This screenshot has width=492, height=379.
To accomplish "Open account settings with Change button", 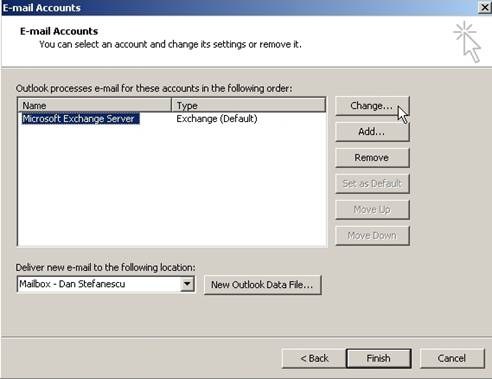I will point(372,106).
